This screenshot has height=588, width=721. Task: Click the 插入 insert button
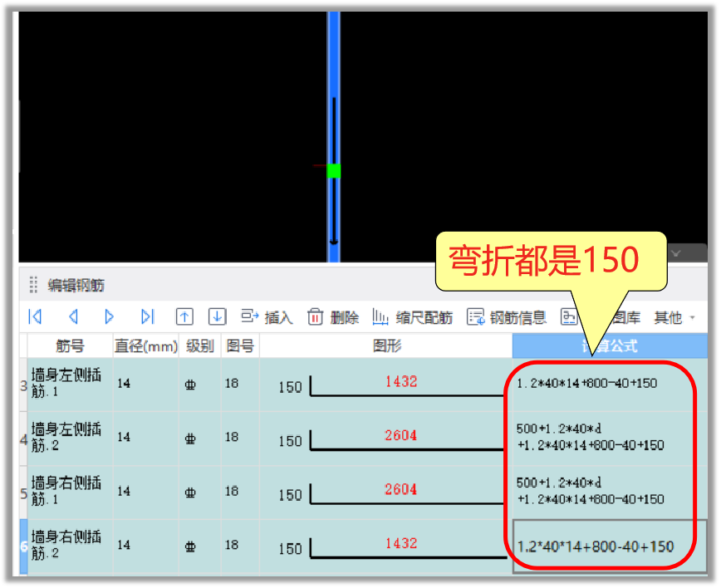pyautogui.click(x=267, y=317)
